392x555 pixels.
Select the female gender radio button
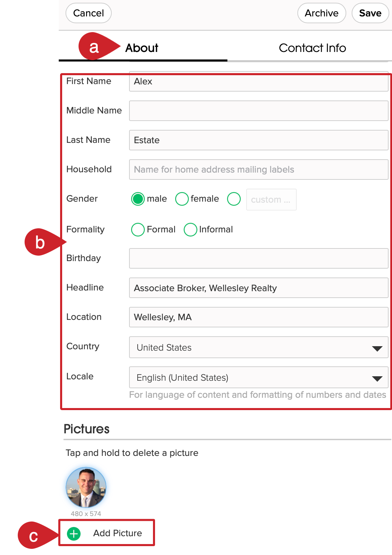click(182, 199)
